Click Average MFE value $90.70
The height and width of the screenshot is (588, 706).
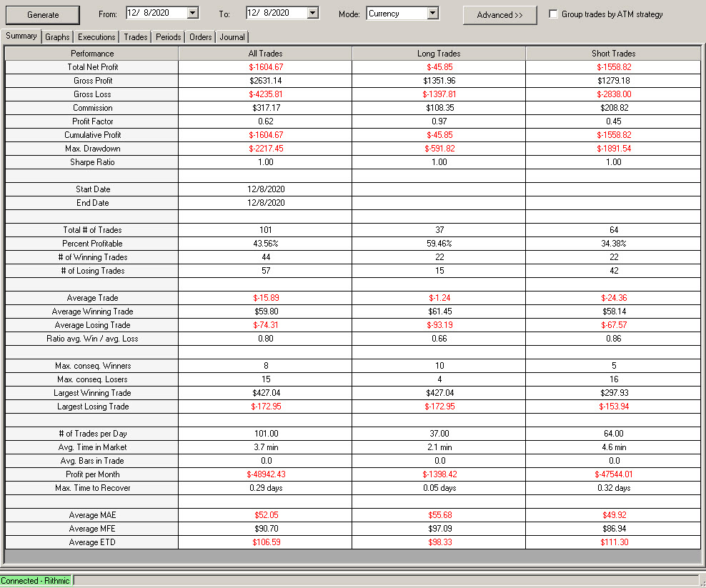click(x=266, y=529)
